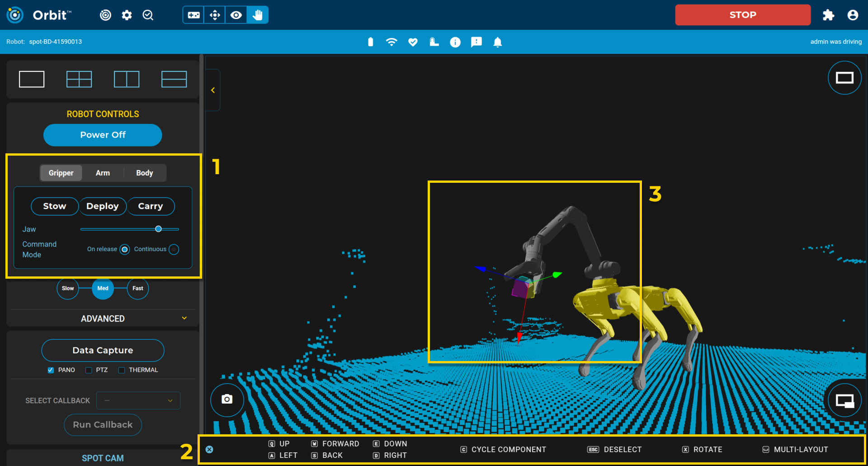Enable Continuous command mode
Image resolution: width=868 pixels, height=466 pixels.
[174, 249]
